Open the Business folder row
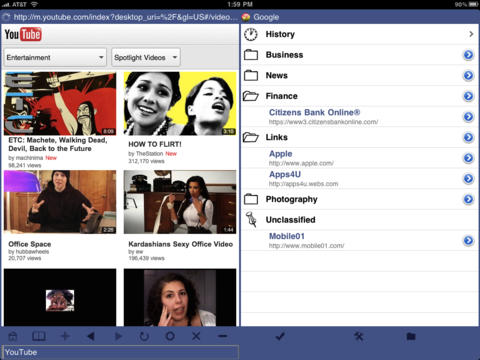The width and height of the screenshot is (480, 360). (360, 55)
